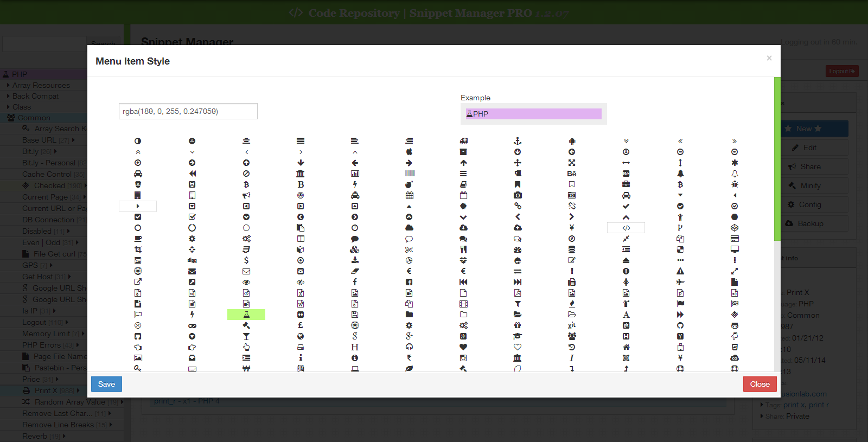The height and width of the screenshot is (442, 868).
Task: Pick the bullhorn megaphone icon
Action: pos(246,195)
